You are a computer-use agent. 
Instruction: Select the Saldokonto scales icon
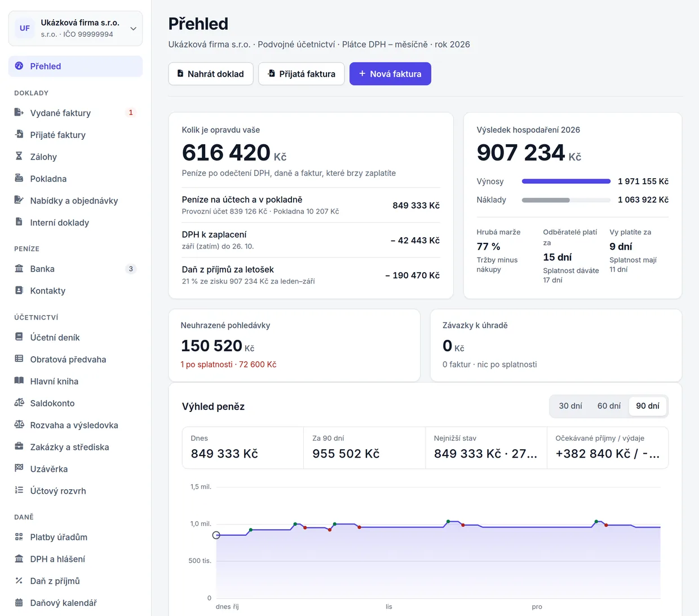pyautogui.click(x=19, y=403)
